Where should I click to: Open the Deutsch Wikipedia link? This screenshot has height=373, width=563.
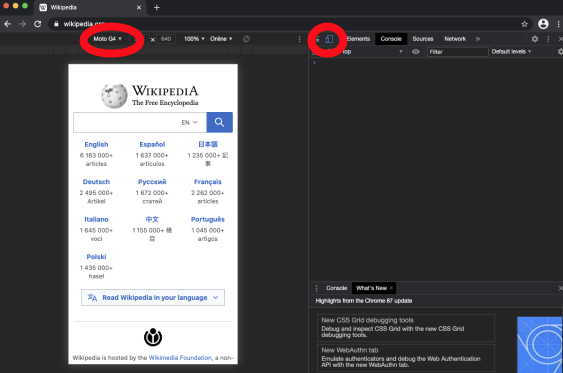pos(96,182)
